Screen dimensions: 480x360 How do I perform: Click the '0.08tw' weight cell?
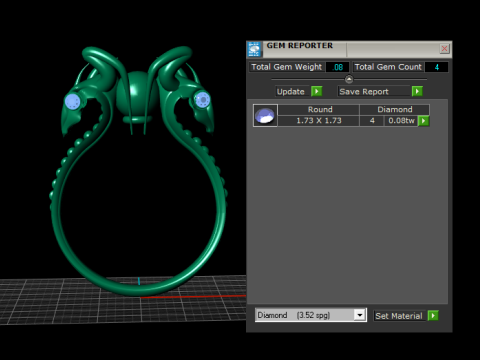coord(401,121)
